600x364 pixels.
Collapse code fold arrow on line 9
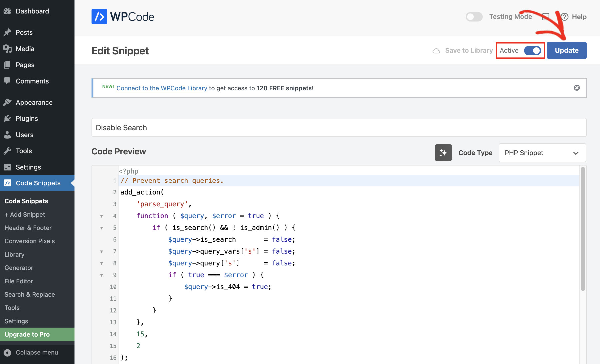click(x=102, y=275)
